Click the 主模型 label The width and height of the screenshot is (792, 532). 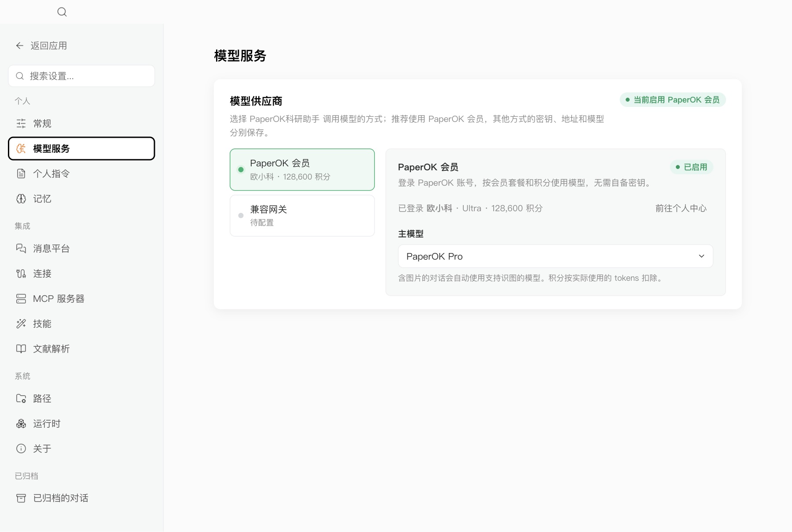coord(411,234)
